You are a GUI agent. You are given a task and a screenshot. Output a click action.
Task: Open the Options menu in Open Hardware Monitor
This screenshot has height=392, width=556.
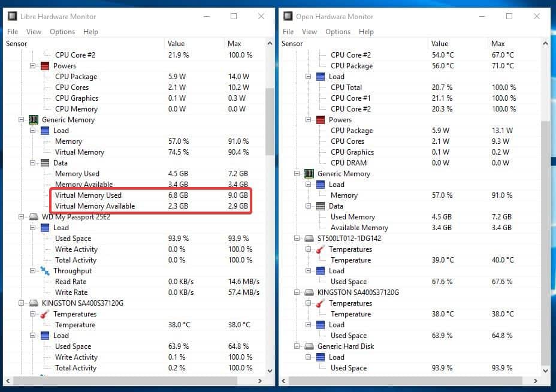[x=337, y=32]
